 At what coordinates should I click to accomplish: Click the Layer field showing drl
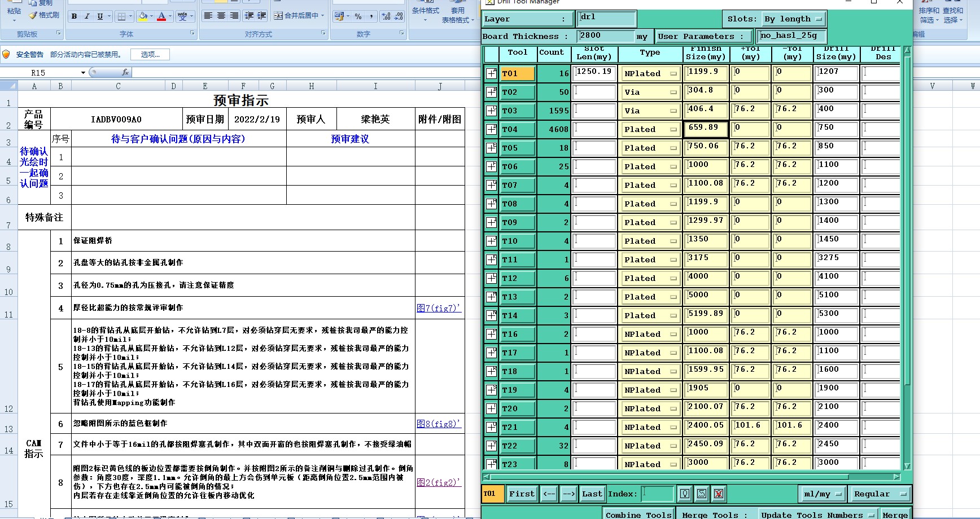coord(606,18)
